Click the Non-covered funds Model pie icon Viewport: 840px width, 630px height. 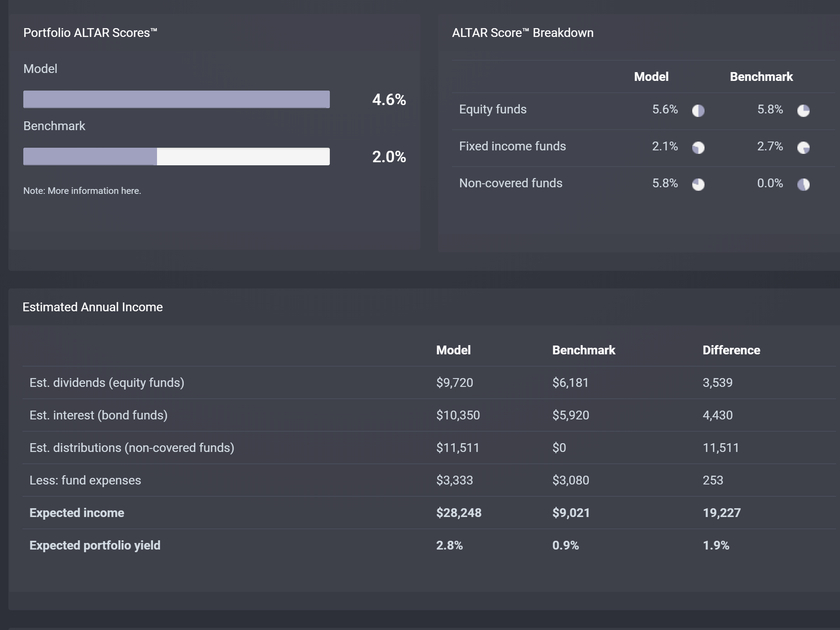click(x=698, y=184)
